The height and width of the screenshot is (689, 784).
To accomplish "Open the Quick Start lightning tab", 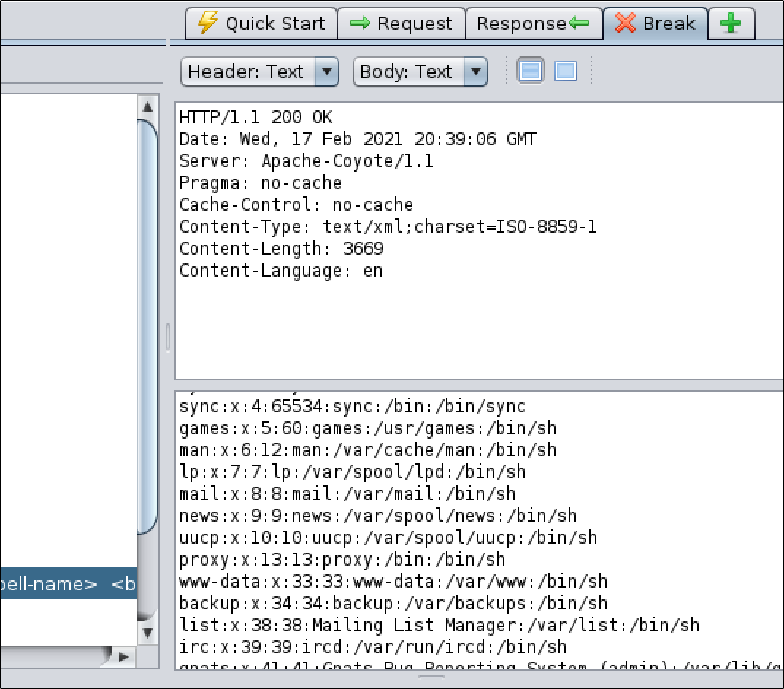I will coord(261,23).
